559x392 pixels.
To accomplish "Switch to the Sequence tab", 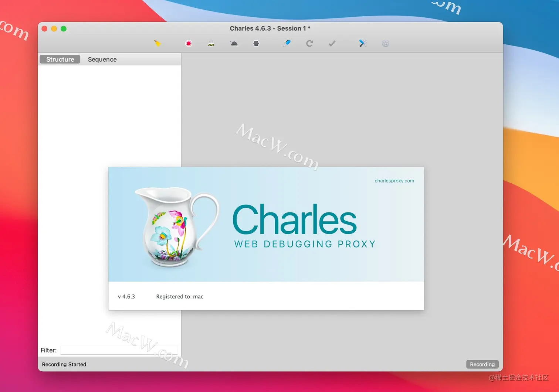I will 102,59.
